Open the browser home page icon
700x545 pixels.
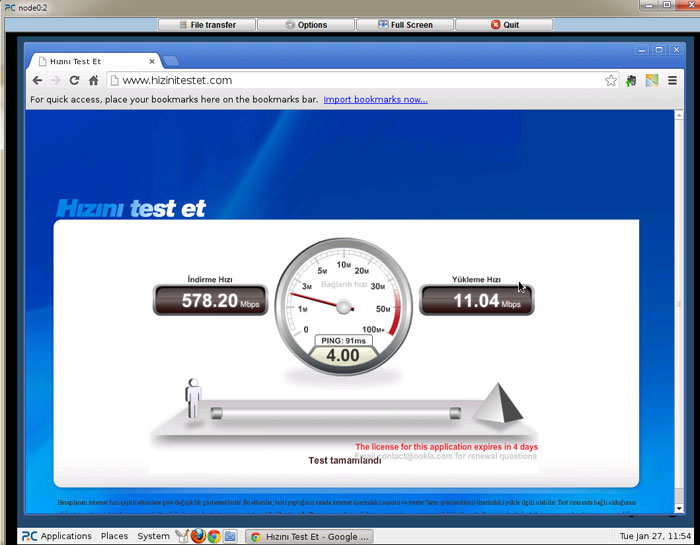pyautogui.click(x=93, y=80)
